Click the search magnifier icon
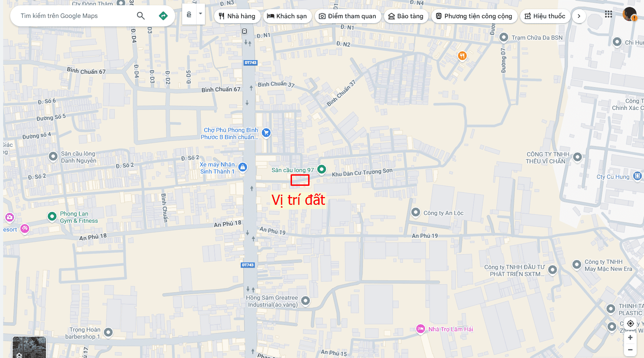The height and width of the screenshot is (358, 644). 141,16
